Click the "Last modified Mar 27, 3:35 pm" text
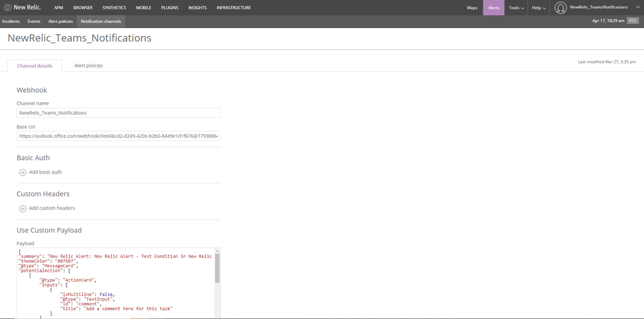644x319 pixels. click(x=607, y=61)
